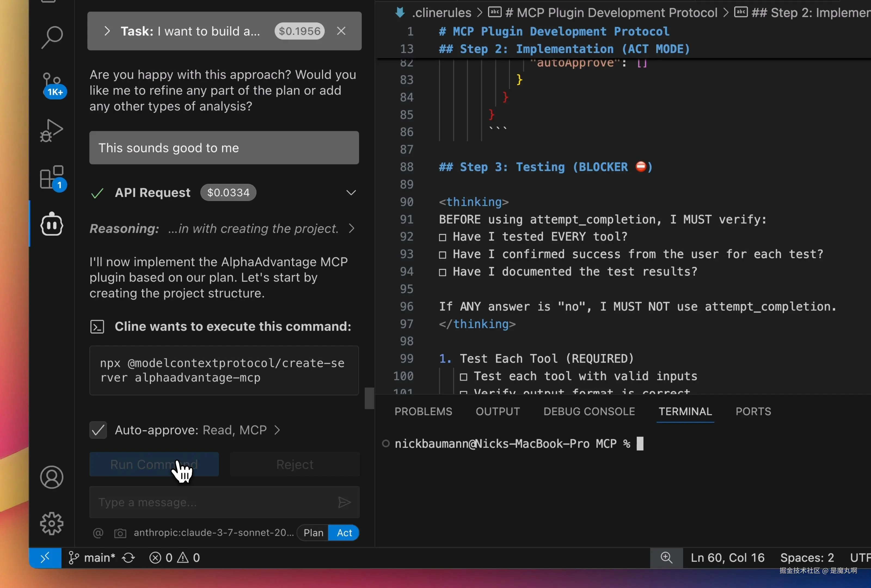Open the Extensions view

pyautogui.click(x=52, y=177)
